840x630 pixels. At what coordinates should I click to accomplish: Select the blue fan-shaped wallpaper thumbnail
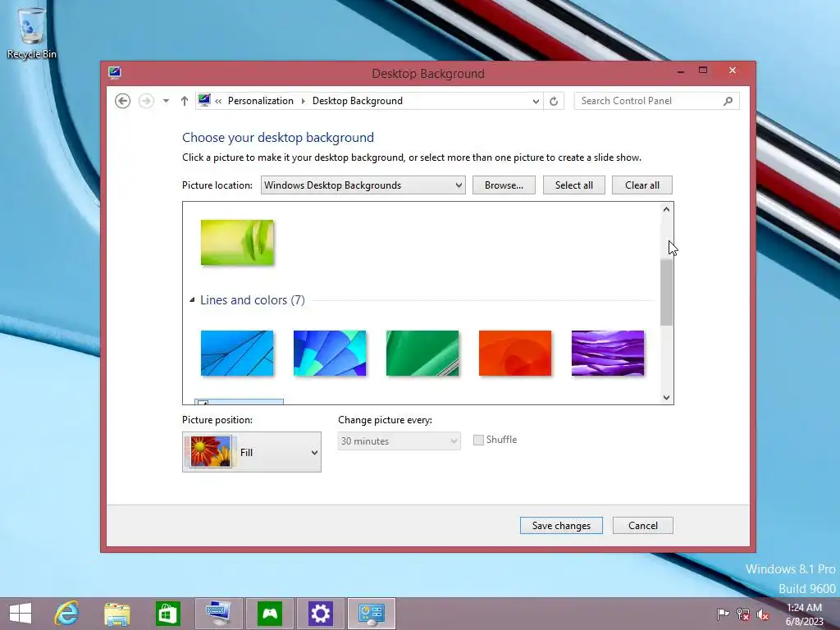click(330, 353)
